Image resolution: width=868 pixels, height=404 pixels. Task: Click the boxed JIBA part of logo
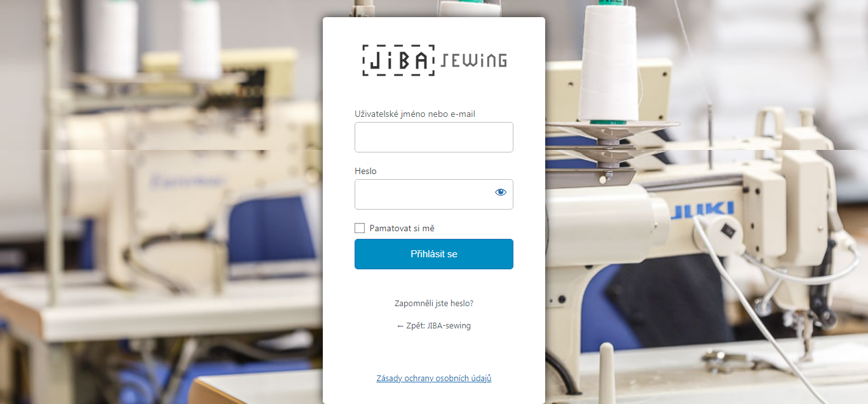tap(398, 60)
